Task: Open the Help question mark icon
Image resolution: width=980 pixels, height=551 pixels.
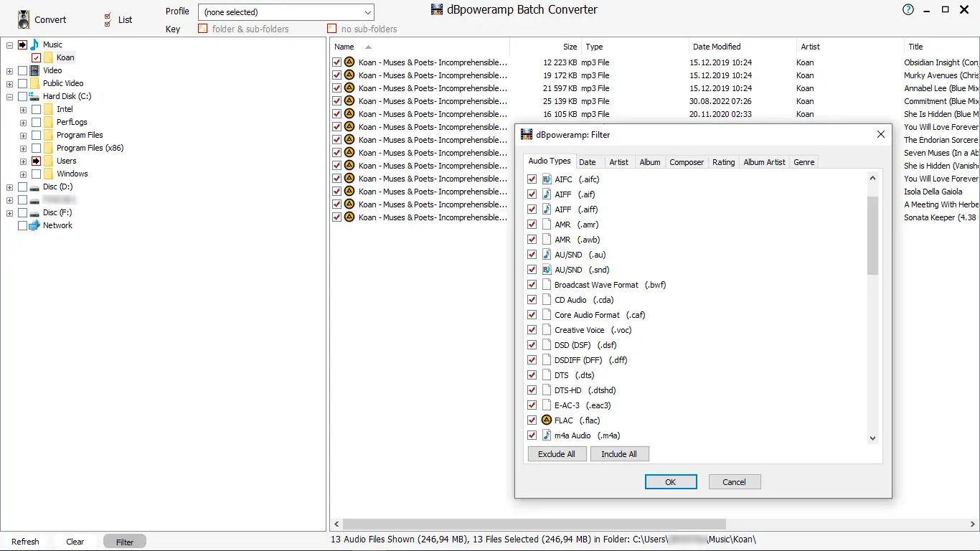Action: (x=908, y=9)
